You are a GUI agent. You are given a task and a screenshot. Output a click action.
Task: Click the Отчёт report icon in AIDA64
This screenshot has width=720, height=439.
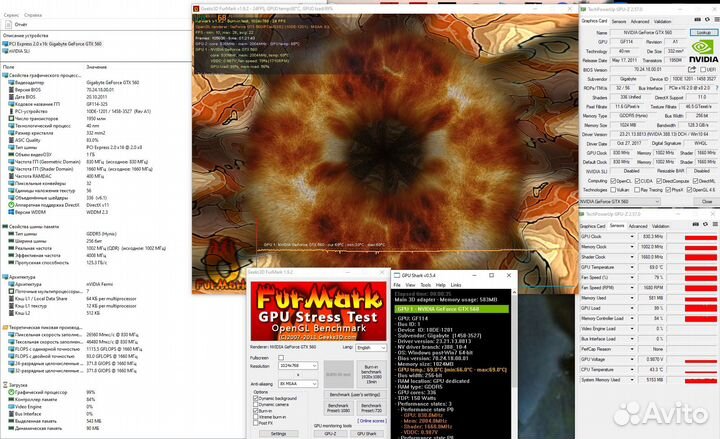[8, 24]
